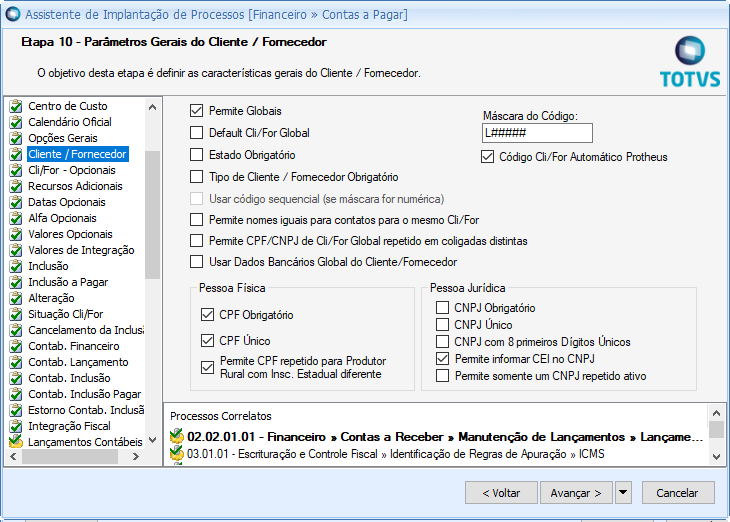Click the check icon beside Alteração
This screenshot has height=522, width=730.
point(16,298)
